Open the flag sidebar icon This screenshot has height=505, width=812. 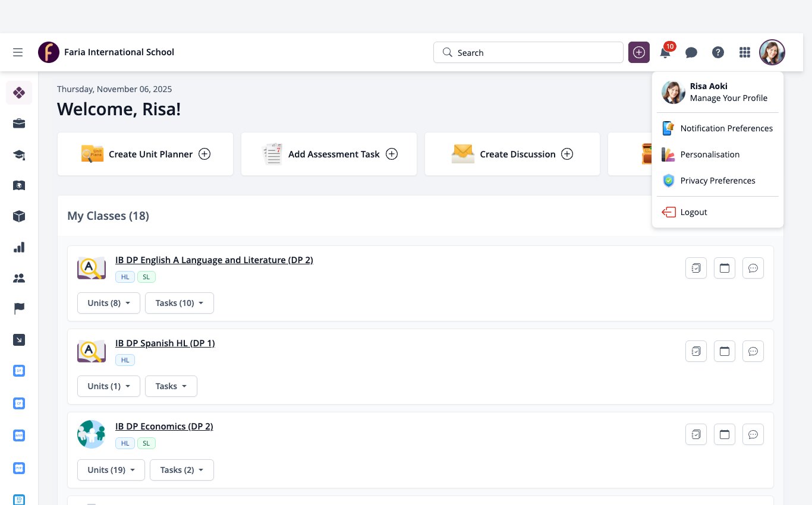coord(19,309)
